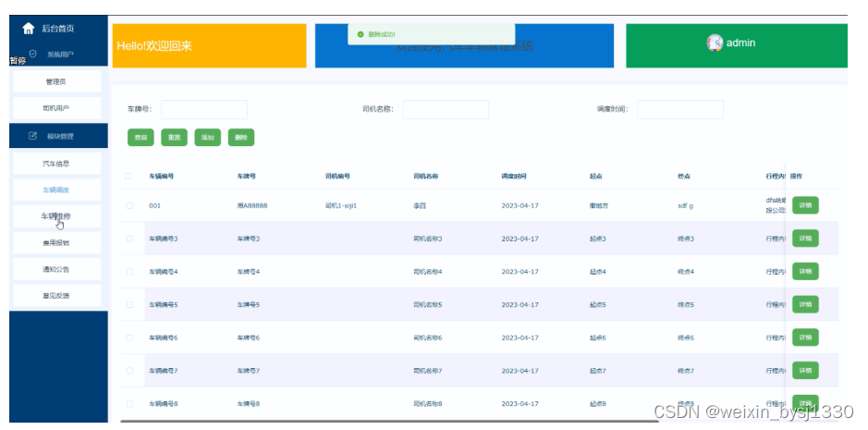Focus the 车牌号 search field

click(204, 109)
